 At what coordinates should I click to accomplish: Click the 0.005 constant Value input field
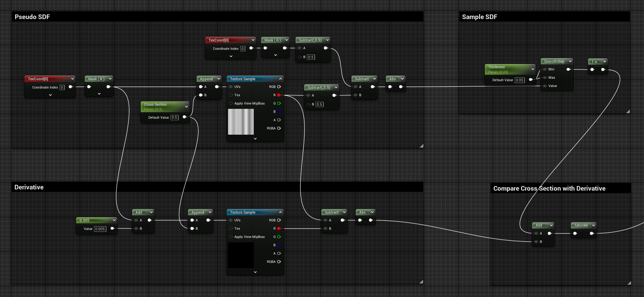(x=100, y=229)
